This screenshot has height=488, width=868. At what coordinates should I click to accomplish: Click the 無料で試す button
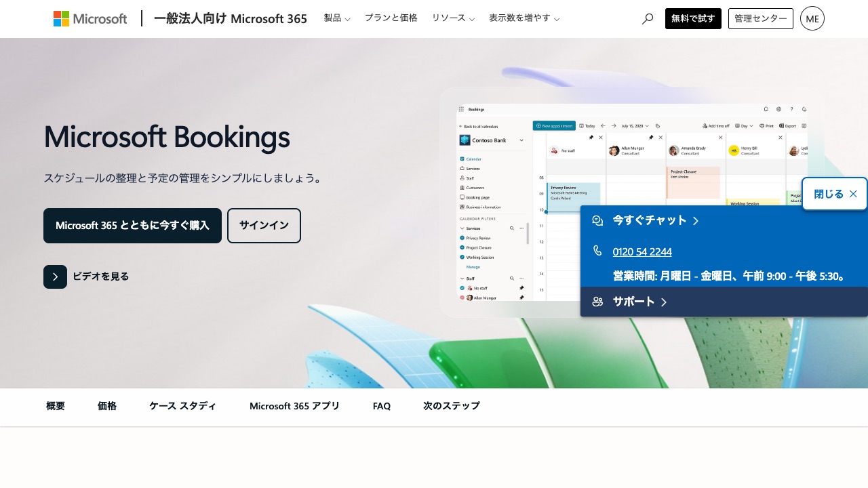(693, 18)
